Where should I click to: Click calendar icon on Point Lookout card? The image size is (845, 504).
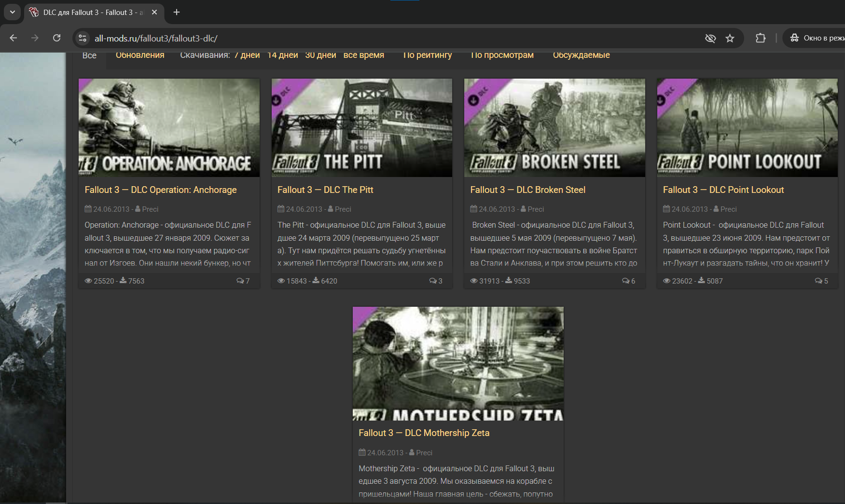pos(666,209)
